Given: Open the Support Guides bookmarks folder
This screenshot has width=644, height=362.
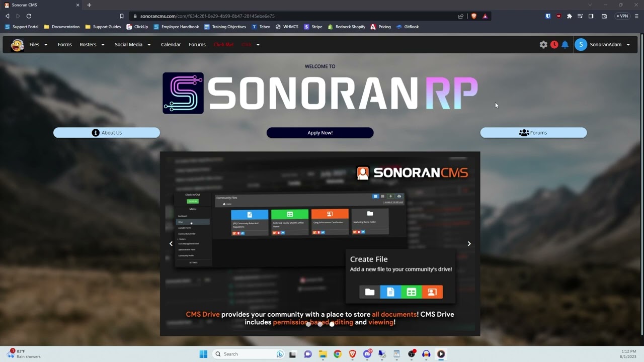Looking at the screenshot, I should (x=103, y=27).
